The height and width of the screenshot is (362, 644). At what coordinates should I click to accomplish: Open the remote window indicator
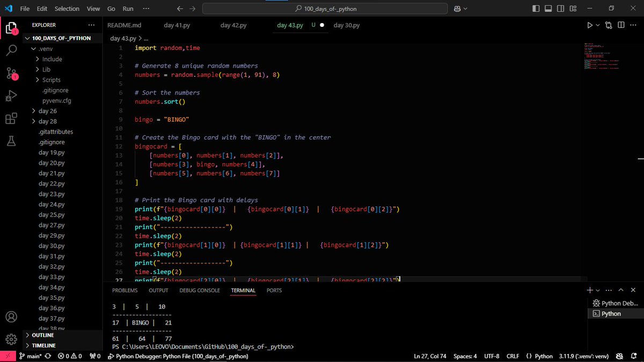point(6,356)
